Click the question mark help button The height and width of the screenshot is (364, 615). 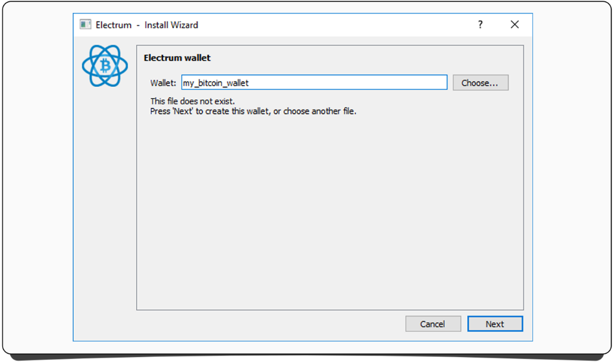(x=480, y=25)
